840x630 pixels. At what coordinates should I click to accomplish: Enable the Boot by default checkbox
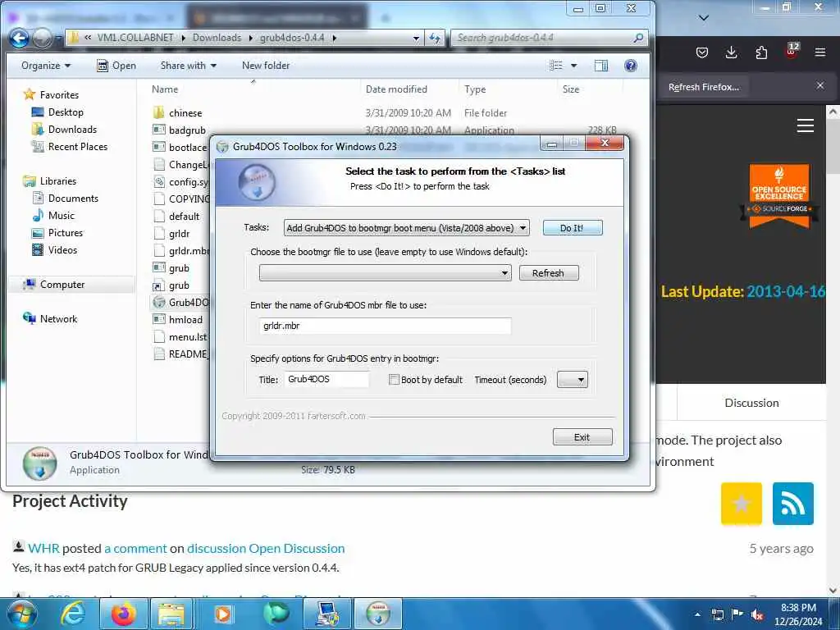[x=395, y=379]
